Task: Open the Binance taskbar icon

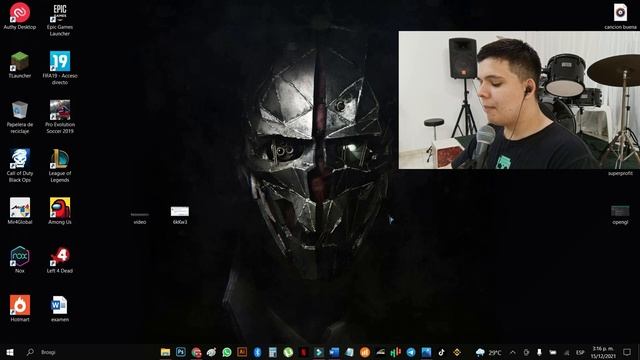Action: (x=457, y=352)
